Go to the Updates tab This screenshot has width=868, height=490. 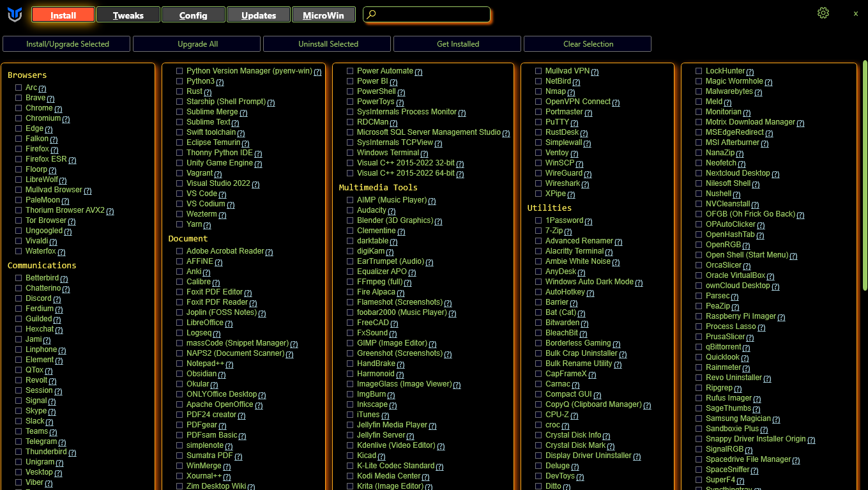click(x=258, y=15)
